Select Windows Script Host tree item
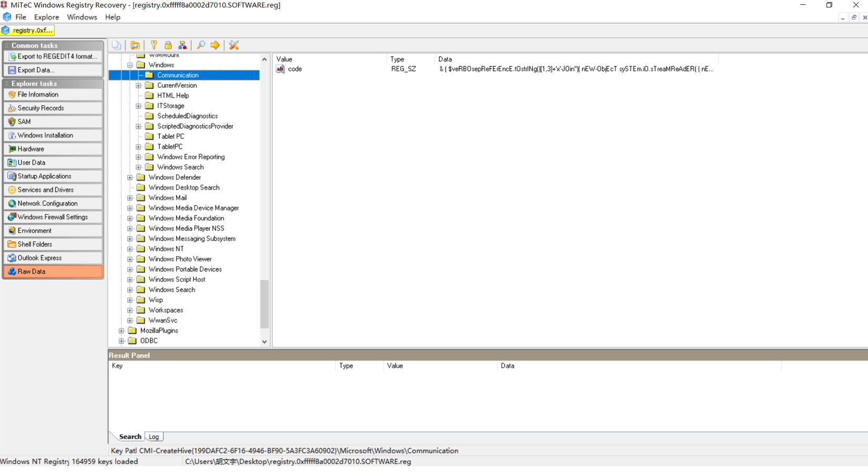The width and height of the screenshot is (868, 472). [x=177, y=280]
